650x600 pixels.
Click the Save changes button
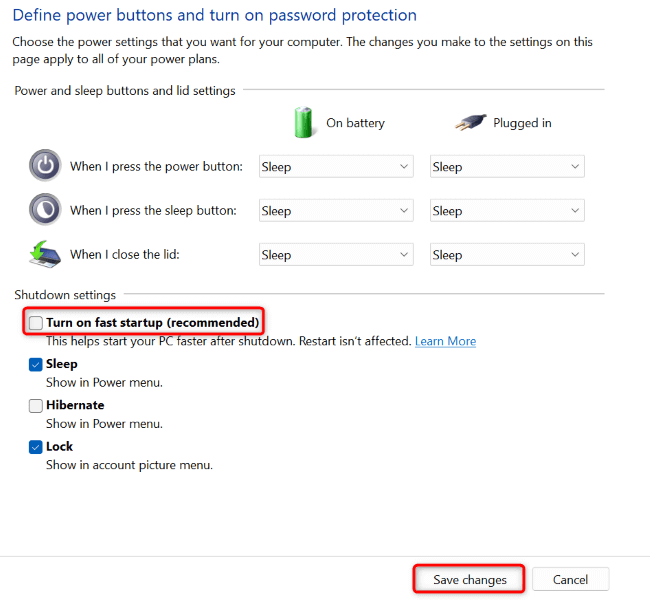pos(469,579)
